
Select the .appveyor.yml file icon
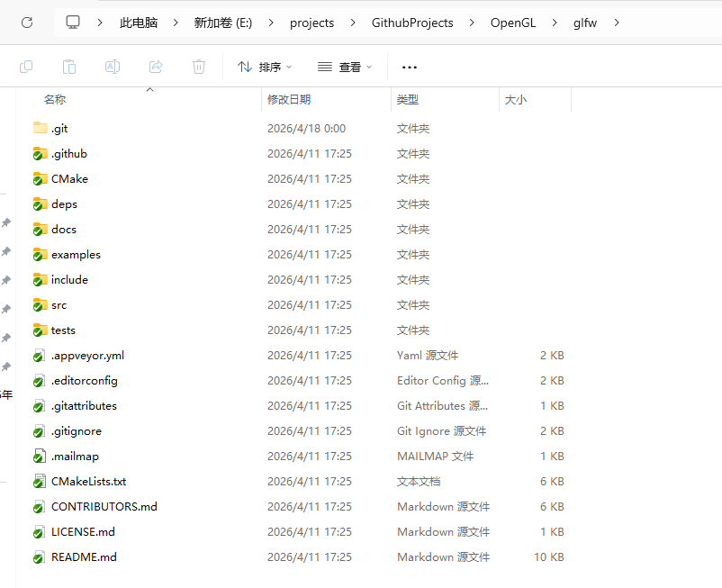coord(39,356)
